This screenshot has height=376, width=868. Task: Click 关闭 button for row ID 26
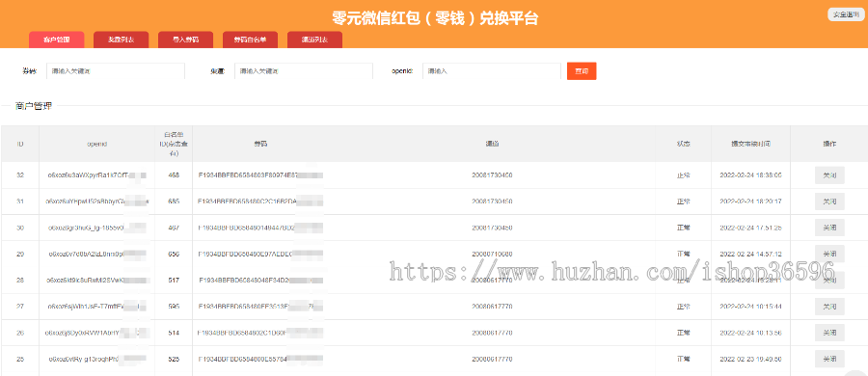coord(829,333)
